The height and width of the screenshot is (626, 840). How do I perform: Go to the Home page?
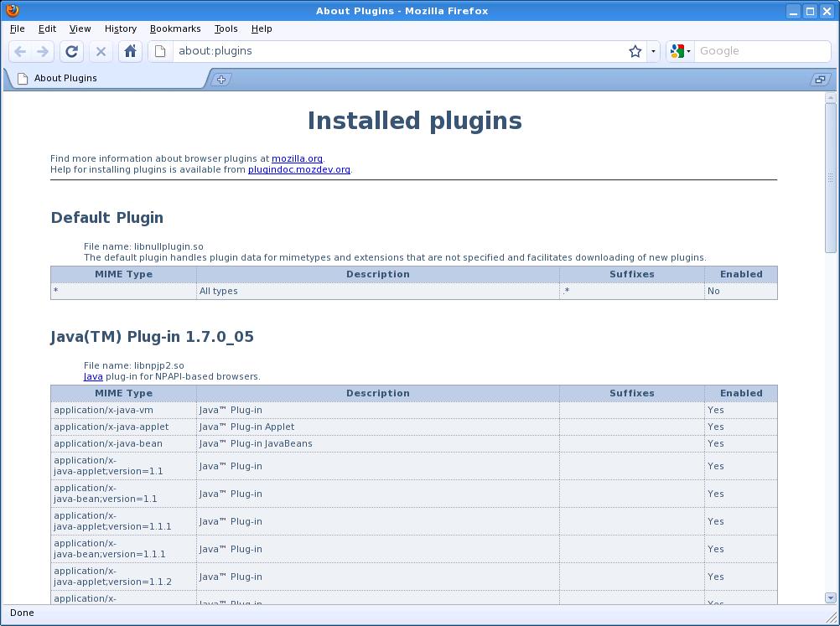[130, 51]
